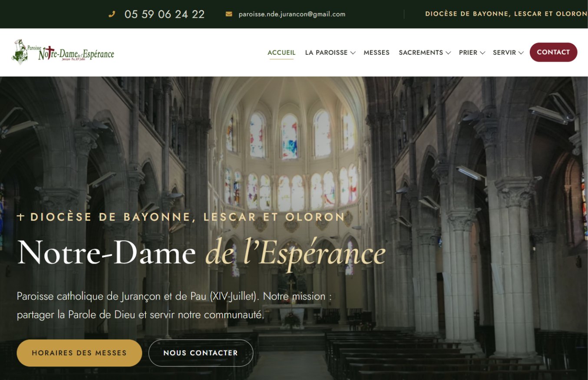This screenshot has height=380, width=588.
Task: Go to the Accueil menu item
Action: [x=281, y=53]
